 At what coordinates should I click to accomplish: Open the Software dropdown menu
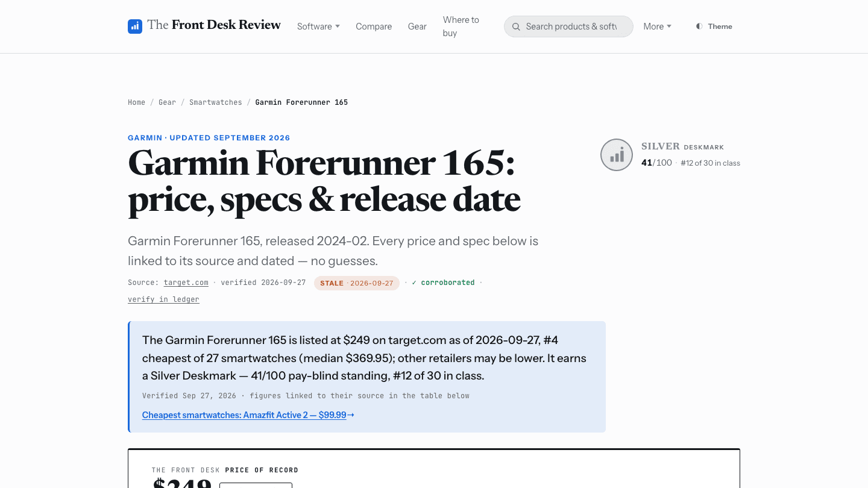(x=318, y=27)
